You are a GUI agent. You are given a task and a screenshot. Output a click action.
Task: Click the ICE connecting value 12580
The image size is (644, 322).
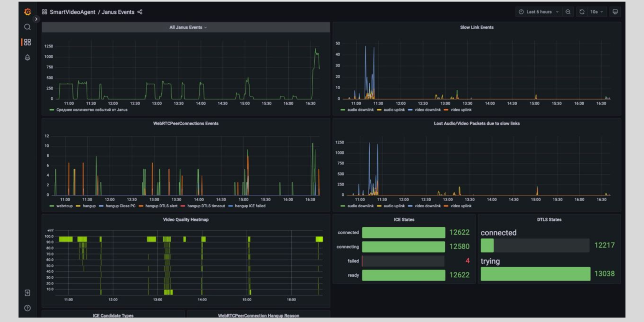(459, 247)
